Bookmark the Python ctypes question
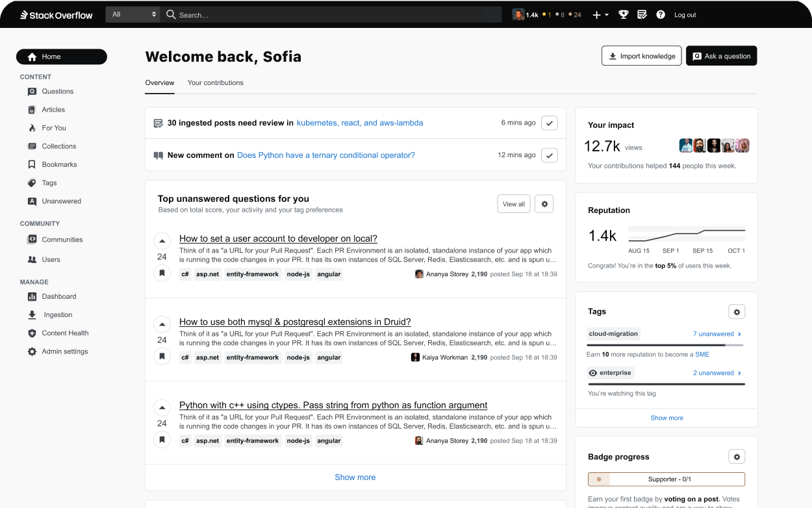 (162, 439)
